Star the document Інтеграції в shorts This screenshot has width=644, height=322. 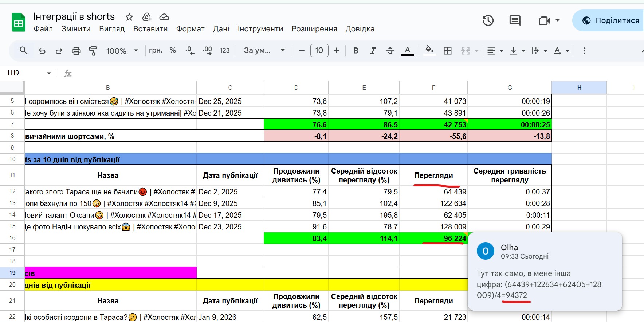tap(129, 17)
